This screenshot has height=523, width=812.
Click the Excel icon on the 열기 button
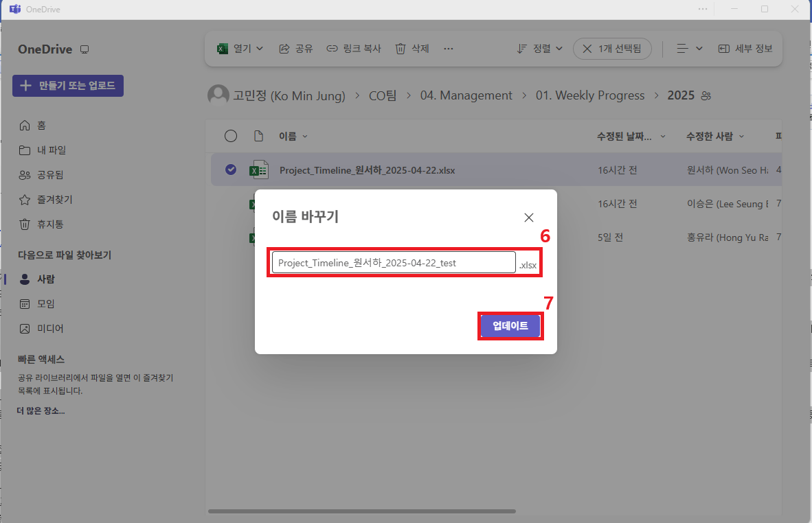click(x=222, y=49)
